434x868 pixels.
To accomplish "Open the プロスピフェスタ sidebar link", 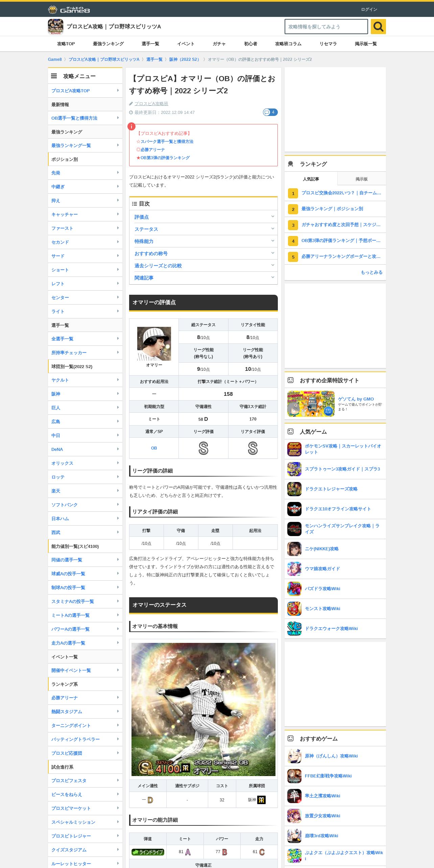I will click(85, 780).
